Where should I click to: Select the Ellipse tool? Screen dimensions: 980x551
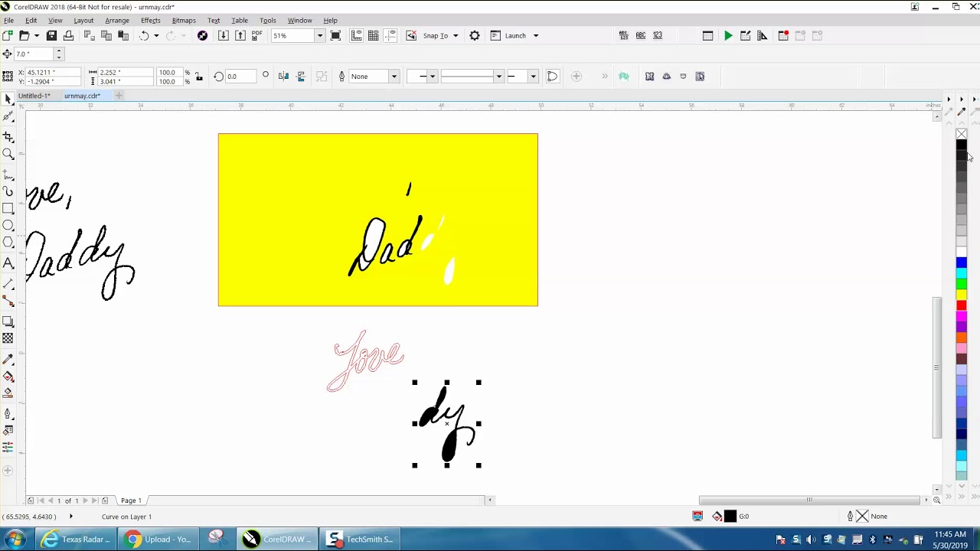[x=8, y=226]
